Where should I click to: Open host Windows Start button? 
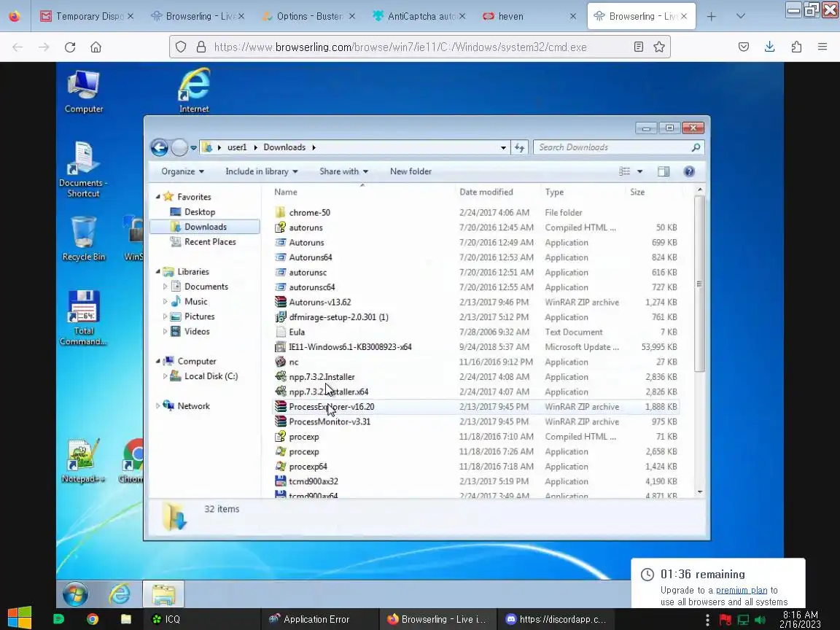[x=19, y=618]
